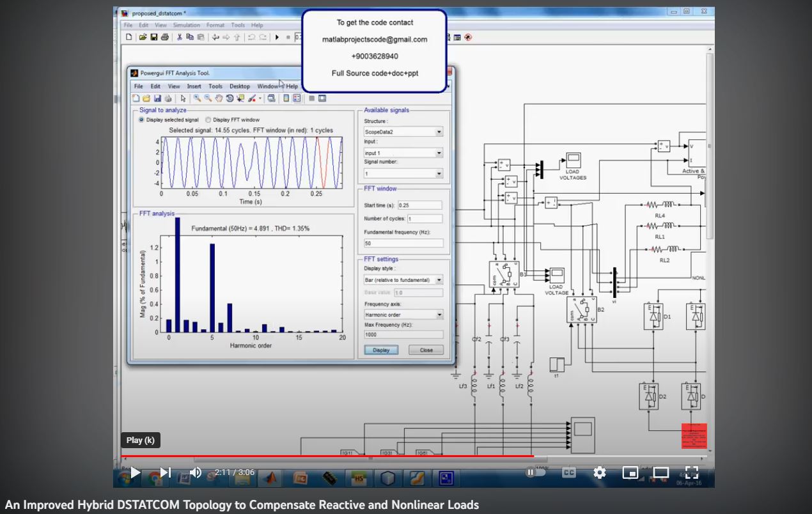The image size is (812, 514).
Task: Select the Display FFT window radio button
Action: pyautogui.click(x=208, y=120)
